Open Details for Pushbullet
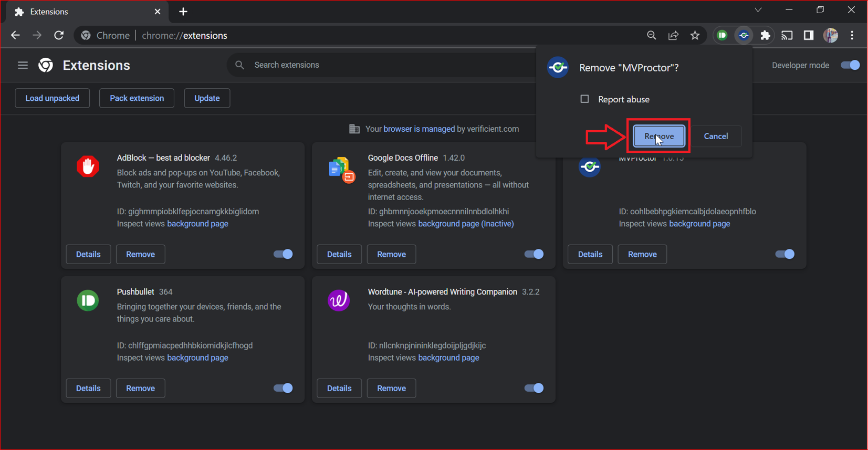 tap(88, 388)
